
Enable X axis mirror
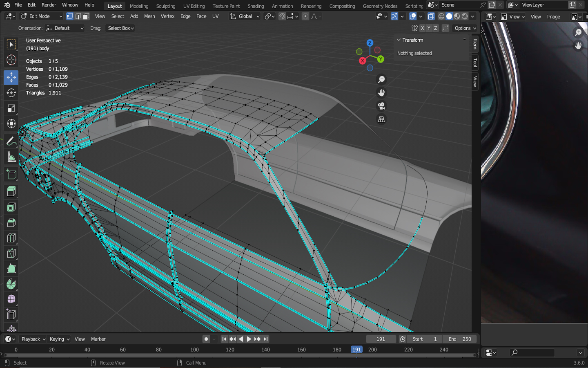[422, 28]
